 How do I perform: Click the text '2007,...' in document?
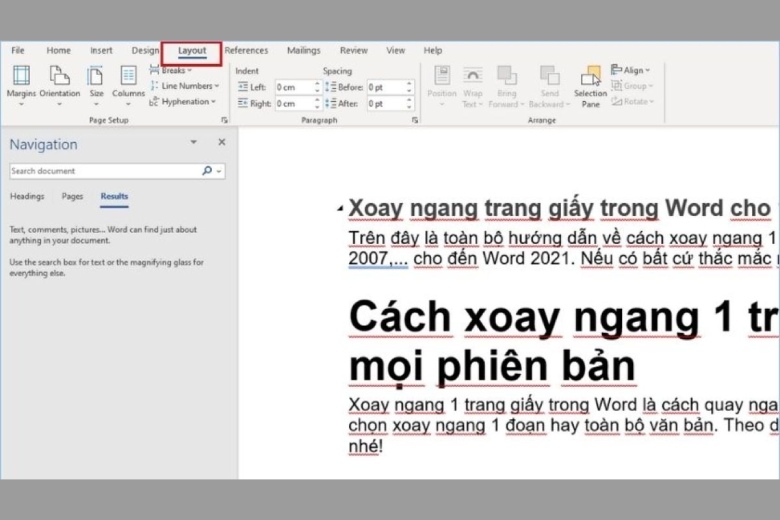[x=378, y=258]
